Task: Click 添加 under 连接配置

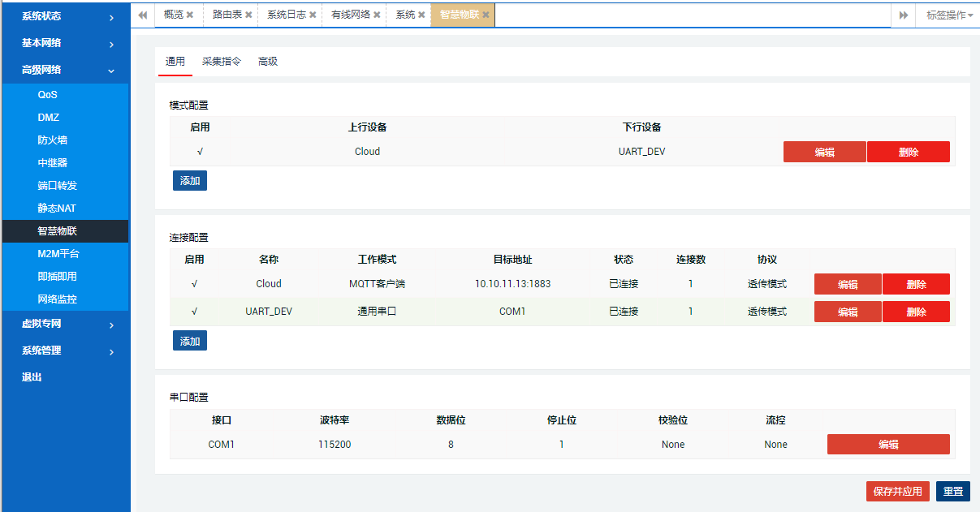Action: pyautogui.click(x=189, y=340)
